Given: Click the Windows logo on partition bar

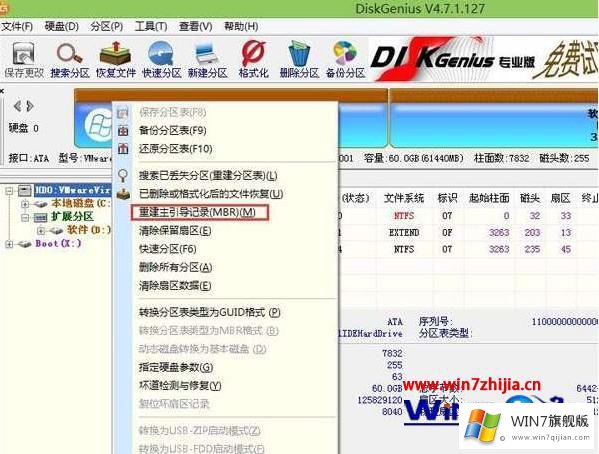Looking at the screenshot, I should [99, 124].
